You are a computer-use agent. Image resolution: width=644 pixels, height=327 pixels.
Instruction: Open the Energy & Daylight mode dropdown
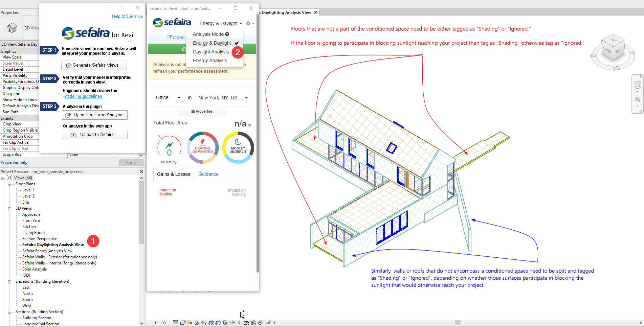click(221, 23)
